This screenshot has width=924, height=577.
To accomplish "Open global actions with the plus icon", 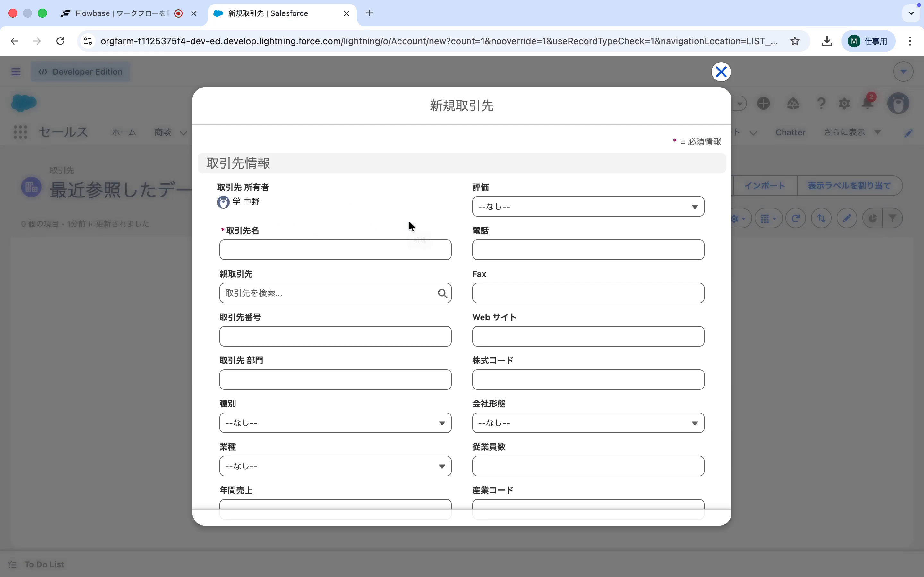I will tap(764, 103).
